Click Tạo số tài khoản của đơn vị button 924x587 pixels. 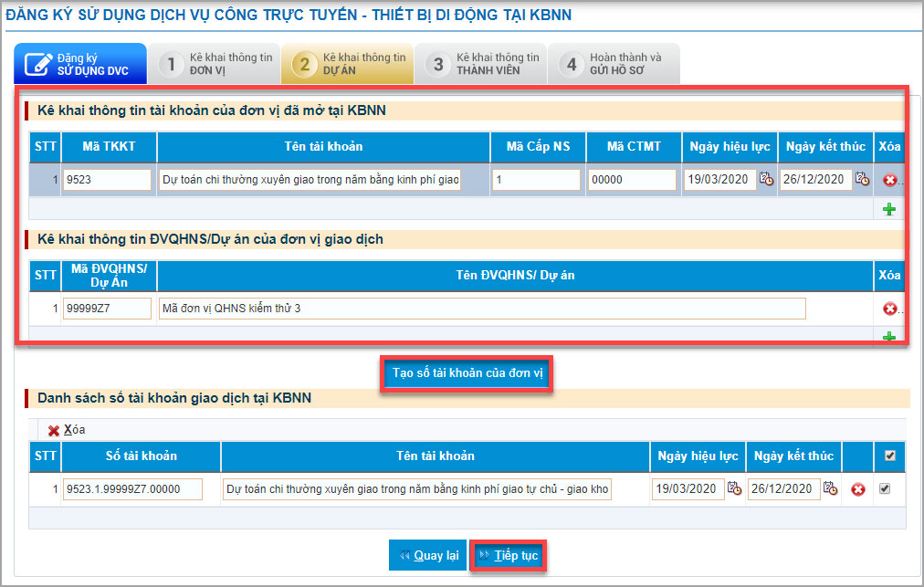click(466, 373)
